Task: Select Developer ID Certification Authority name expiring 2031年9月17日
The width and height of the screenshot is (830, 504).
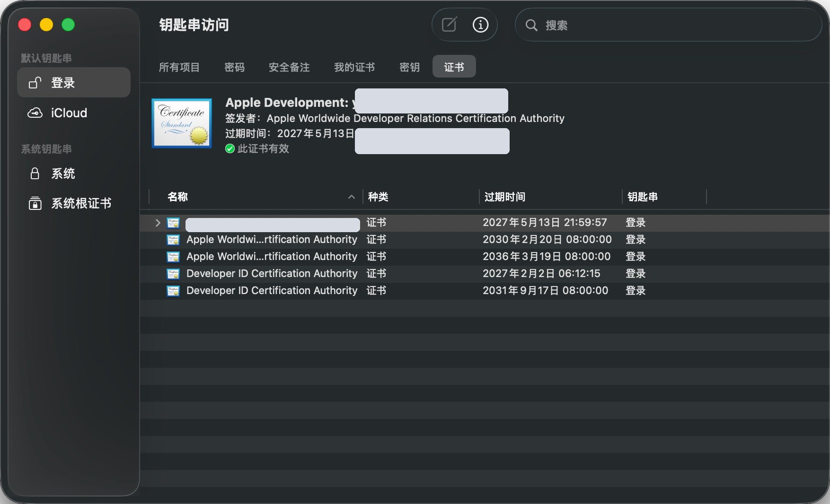Action: [272, 291]
